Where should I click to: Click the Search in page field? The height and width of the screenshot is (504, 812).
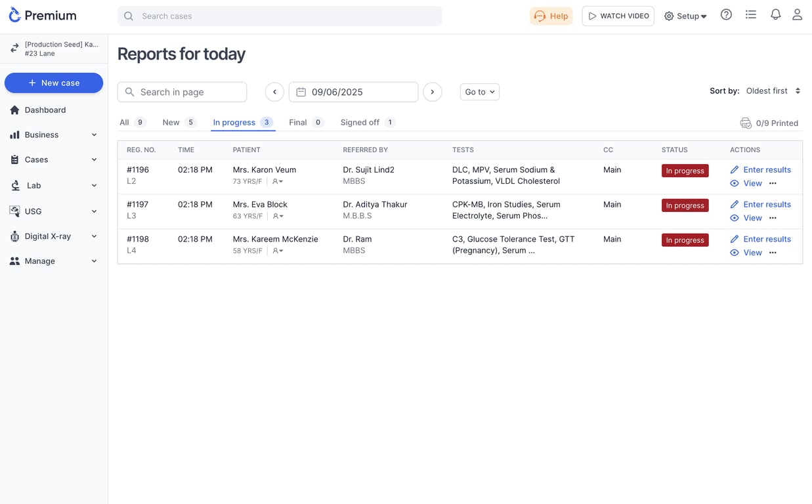(182, 92)
